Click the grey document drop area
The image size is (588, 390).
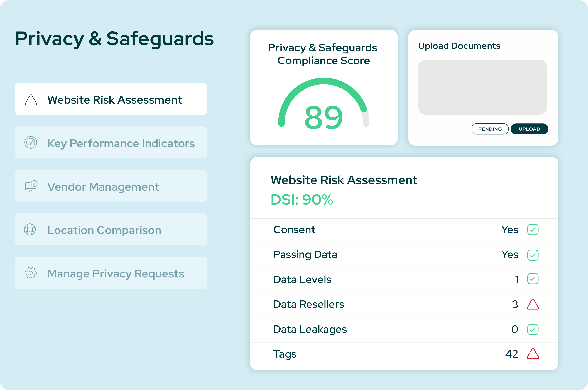[x=482, y=87]
